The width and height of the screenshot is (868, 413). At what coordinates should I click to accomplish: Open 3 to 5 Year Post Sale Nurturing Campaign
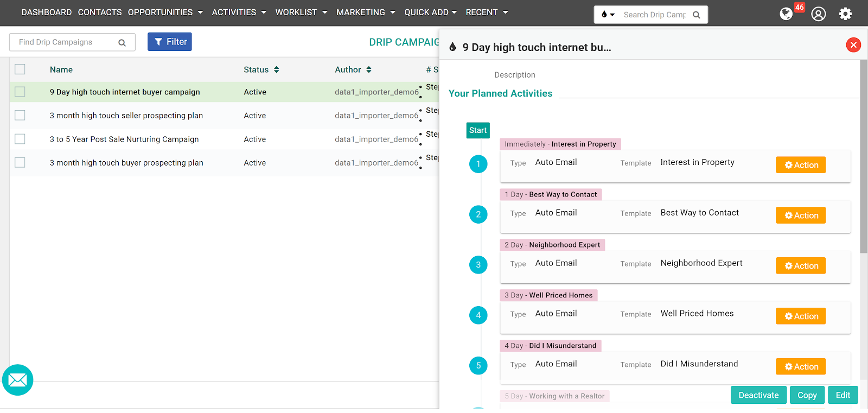click(124, 139)
